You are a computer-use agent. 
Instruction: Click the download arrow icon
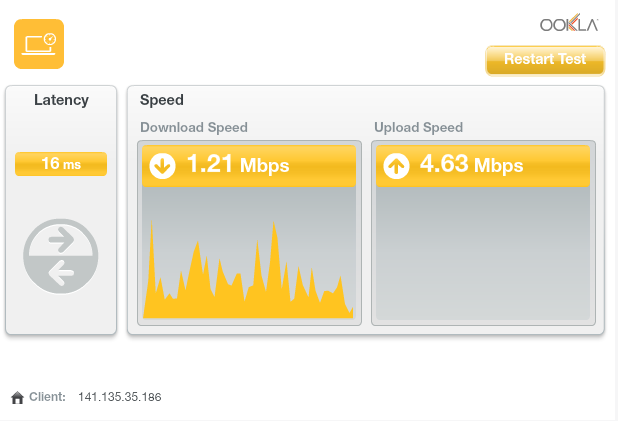click(x=162, y=166)
